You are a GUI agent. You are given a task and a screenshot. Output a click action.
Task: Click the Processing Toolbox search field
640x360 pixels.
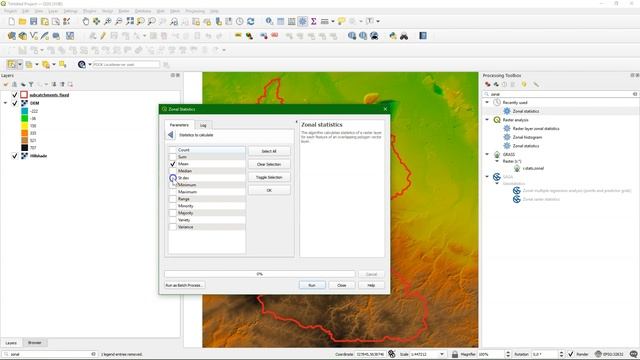click(x=560, y=94)
